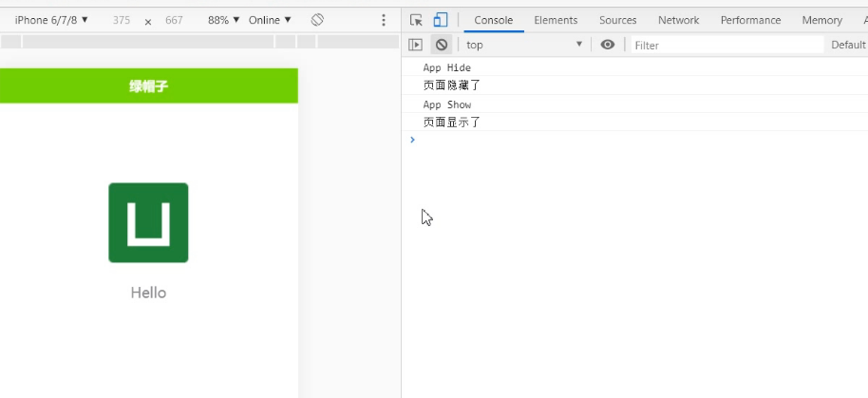Open the Default levels dropdown
868x398 pixels.
(848, 45)
